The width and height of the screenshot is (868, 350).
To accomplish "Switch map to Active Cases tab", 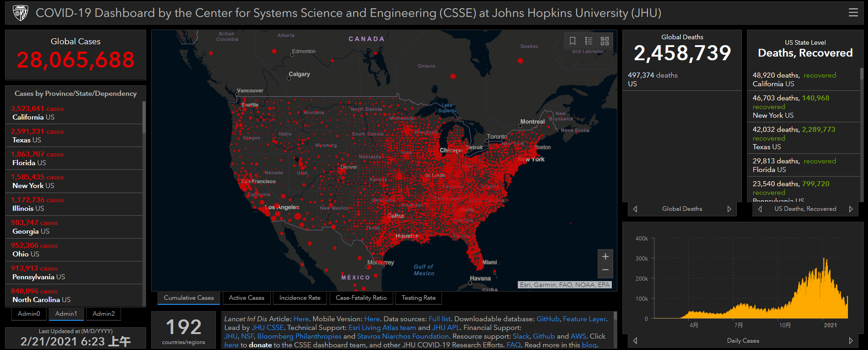I will coord(247,298).
